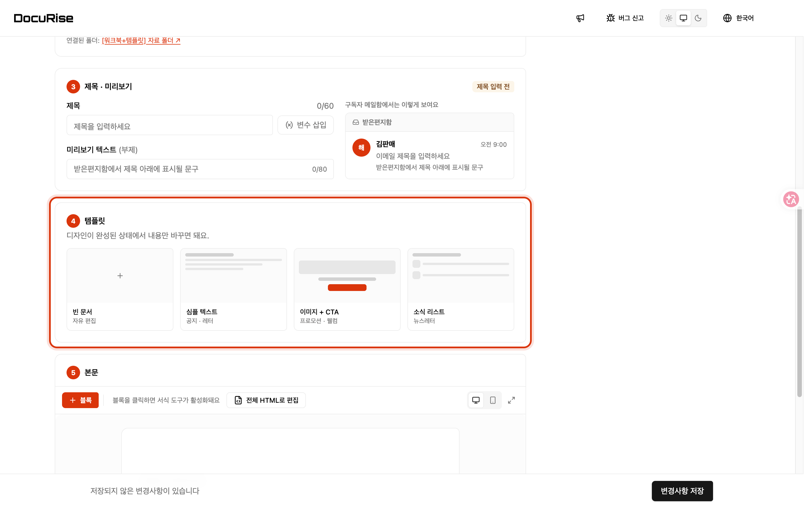The width and height of the screenshot is (812, 508).
Task: Click the 김판매 sender avatar circle
Action: coord(361,148)
